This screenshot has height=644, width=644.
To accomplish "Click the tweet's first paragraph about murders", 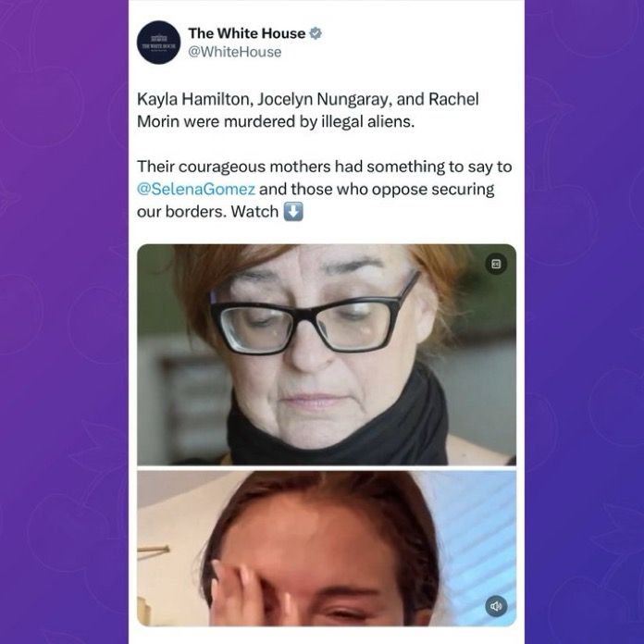I will click(x=307, y=110).
